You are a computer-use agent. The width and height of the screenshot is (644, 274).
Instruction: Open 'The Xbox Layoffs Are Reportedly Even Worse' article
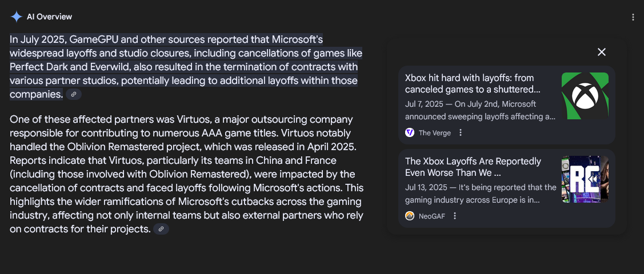click(473, 167)
